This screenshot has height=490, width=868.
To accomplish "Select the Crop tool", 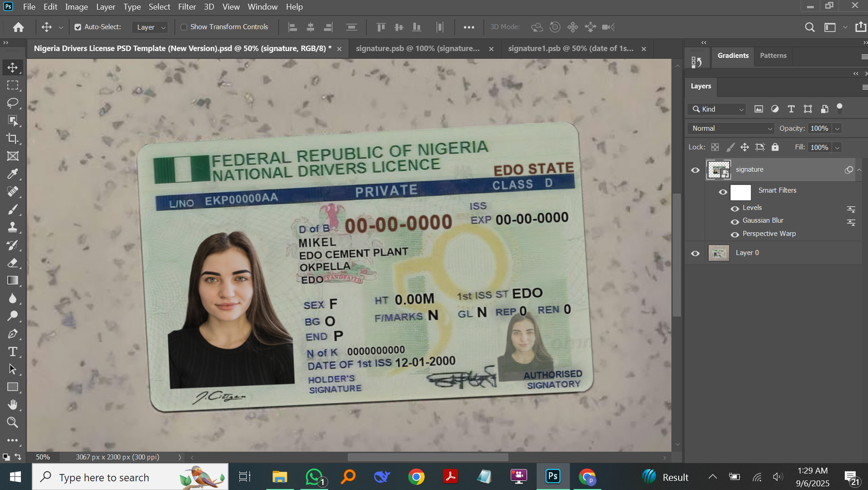I will point(12,138).
